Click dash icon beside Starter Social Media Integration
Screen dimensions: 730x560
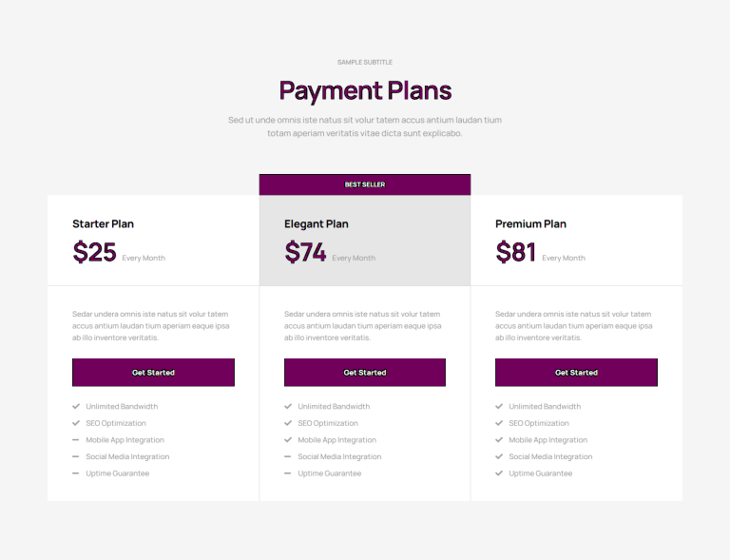tap(76, 456)
